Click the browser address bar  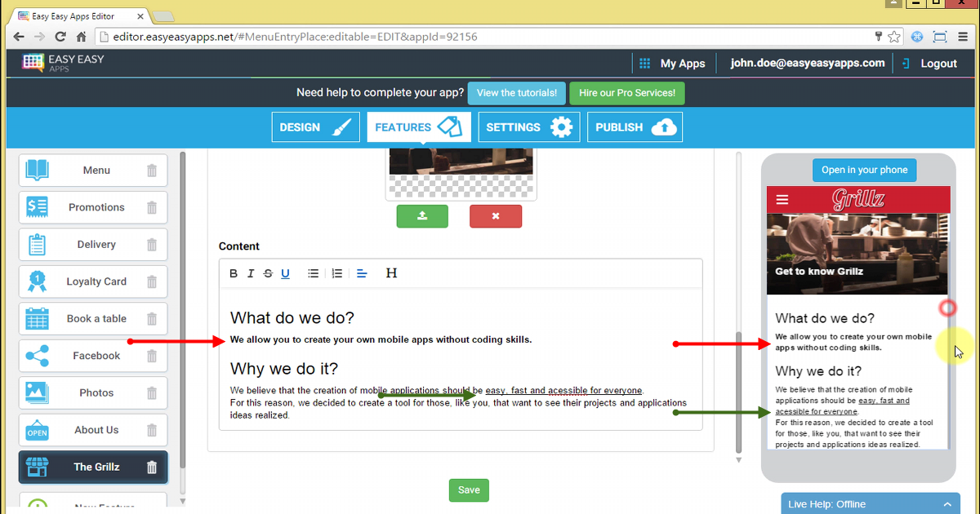tap(327, 37)
